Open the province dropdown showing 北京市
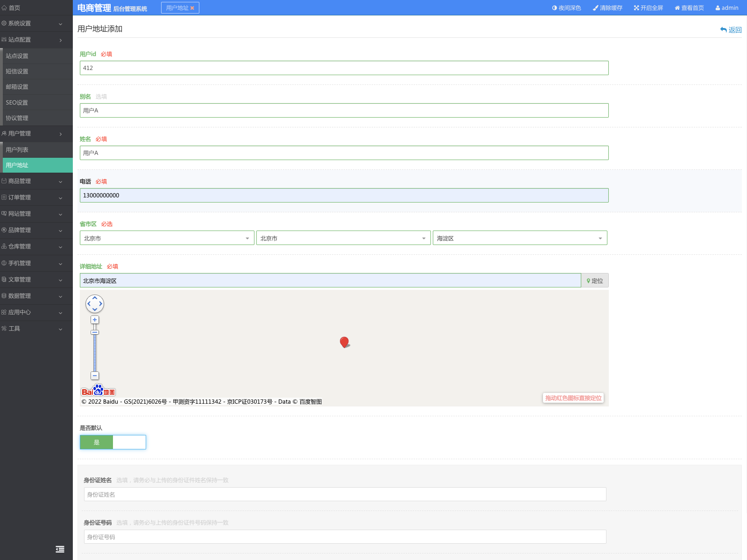 [x=167, y=238]
